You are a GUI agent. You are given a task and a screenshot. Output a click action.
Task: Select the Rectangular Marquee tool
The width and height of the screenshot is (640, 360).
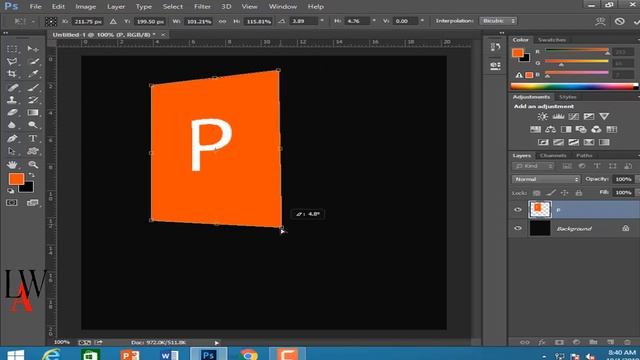[x=12, y=49]
